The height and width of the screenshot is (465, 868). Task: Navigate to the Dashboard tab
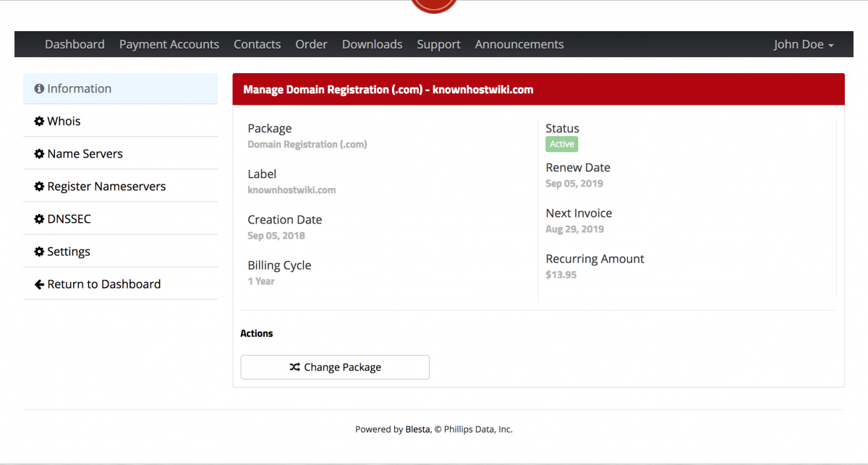(x=75, y=44)
